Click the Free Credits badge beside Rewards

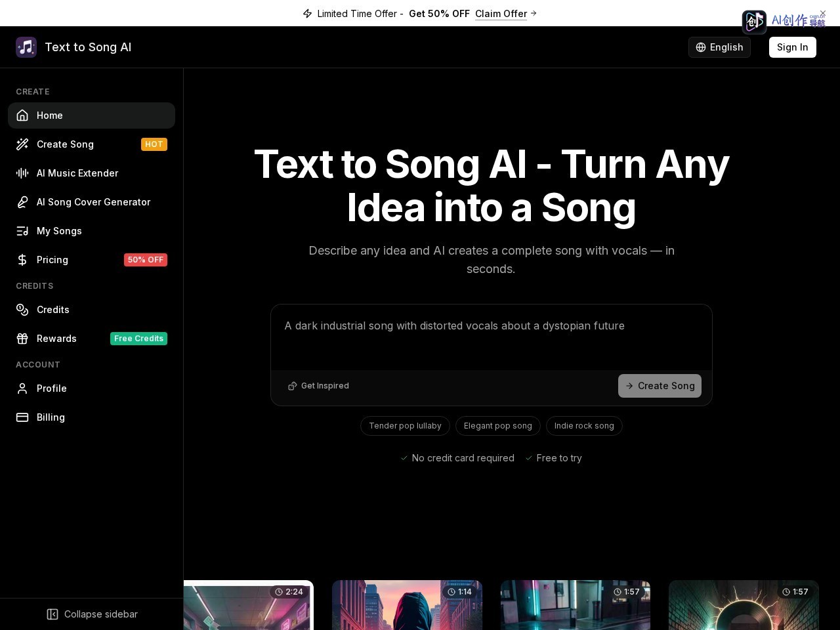(138, 339)
